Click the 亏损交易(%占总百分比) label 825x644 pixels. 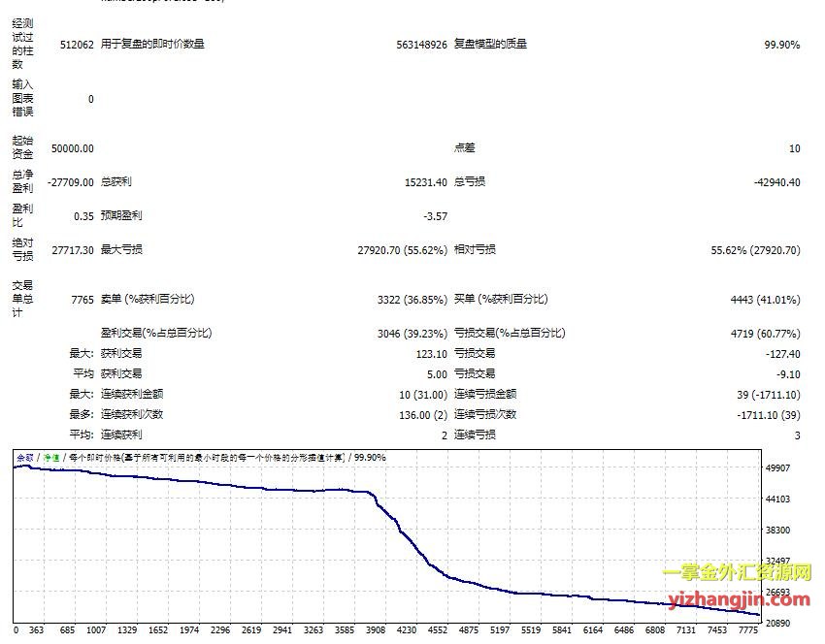point(510,334)
